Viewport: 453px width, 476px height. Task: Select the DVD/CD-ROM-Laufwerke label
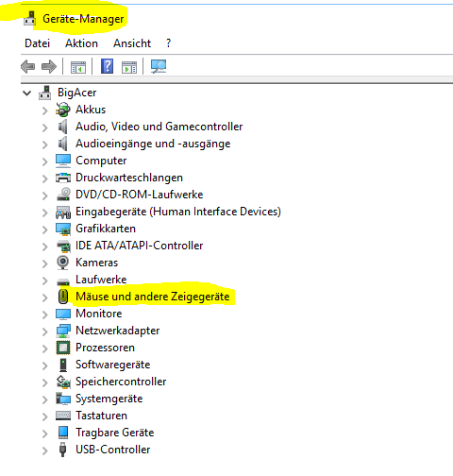(x=139, y=195)
